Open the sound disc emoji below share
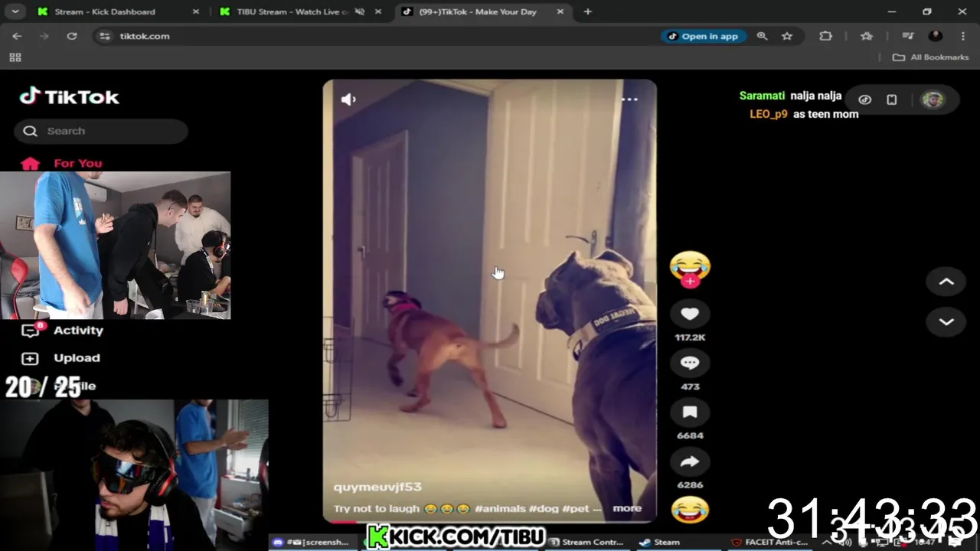 tap(690, 510)
